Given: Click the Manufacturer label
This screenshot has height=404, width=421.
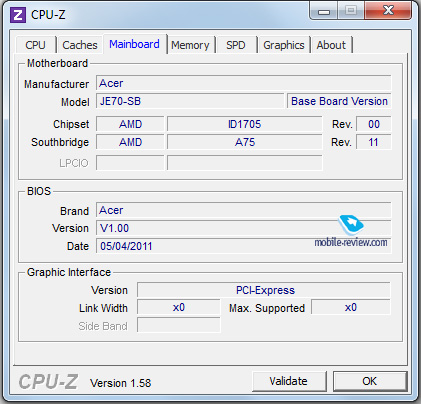Looking at the screenshot, I should coord(56,84).
